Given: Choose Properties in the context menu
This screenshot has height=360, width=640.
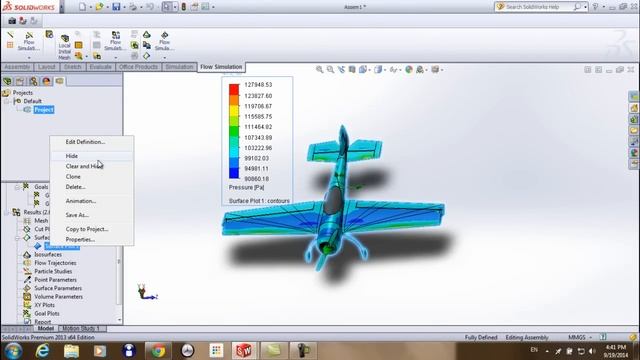Looking at the screenshot, I should point(80,240).
